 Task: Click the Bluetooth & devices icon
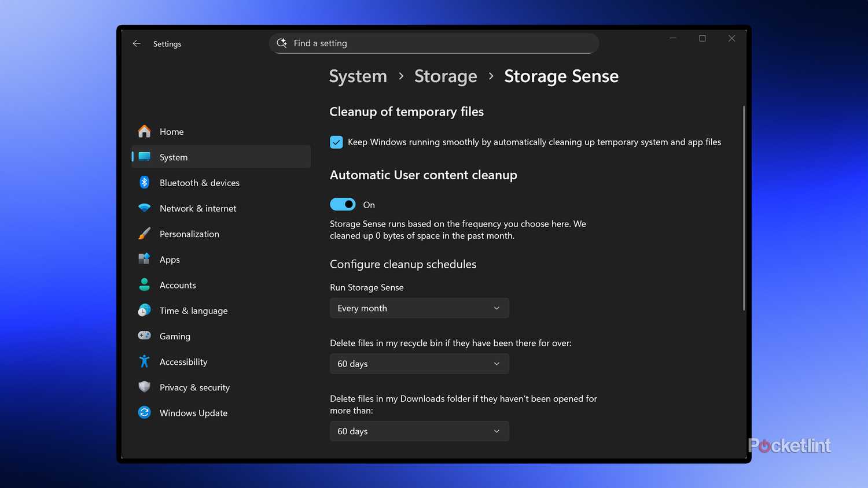pyautogui.click(x=144, y=182)
